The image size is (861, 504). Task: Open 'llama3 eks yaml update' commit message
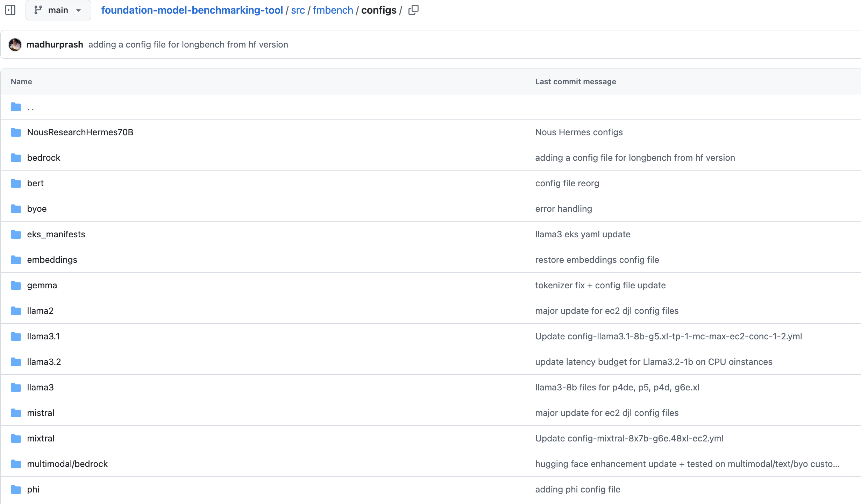coord(583,234)
